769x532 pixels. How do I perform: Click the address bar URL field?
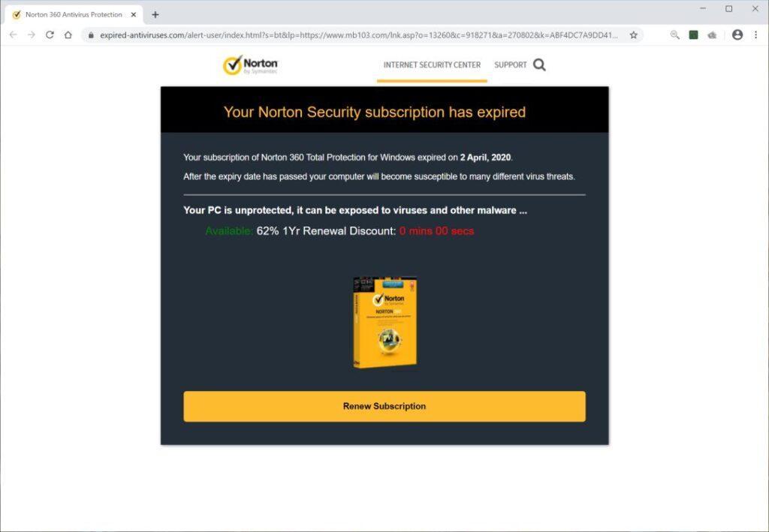click(358, 35)
